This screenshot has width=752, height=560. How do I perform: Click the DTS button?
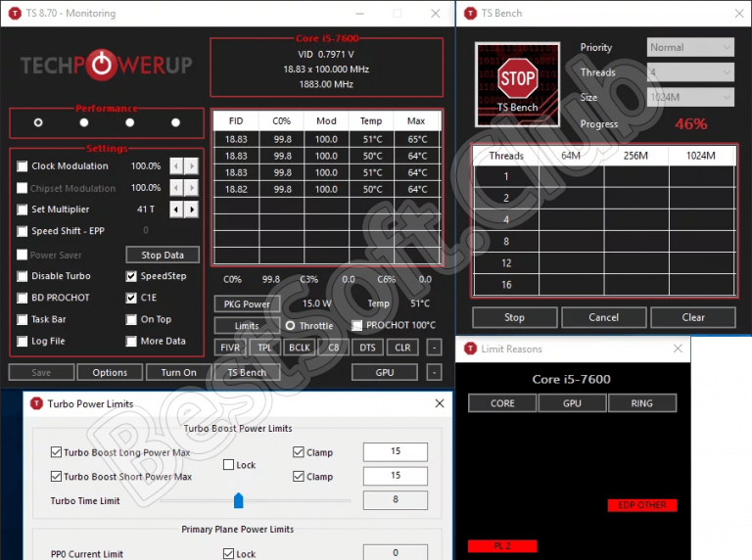pyautogui.click(x=368, y=348)
